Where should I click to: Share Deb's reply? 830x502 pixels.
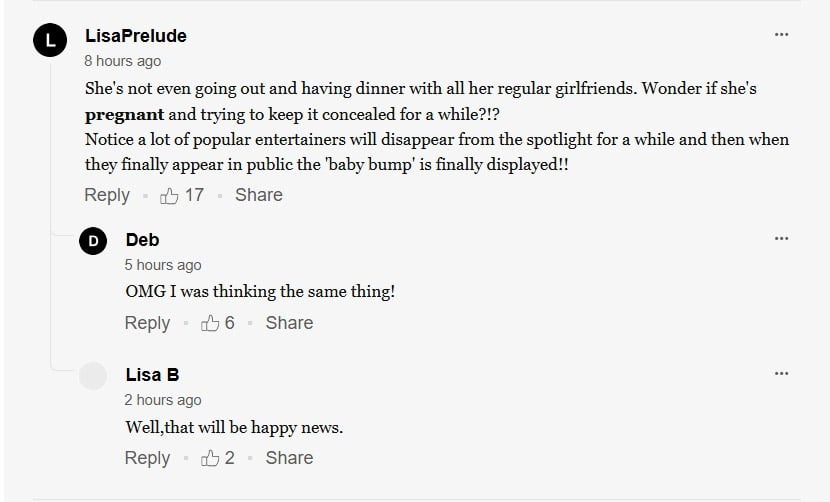point(289,323)
